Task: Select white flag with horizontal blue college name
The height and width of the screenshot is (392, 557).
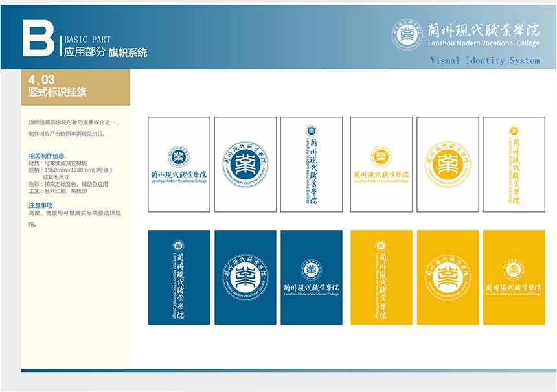Action: (179, 165)
